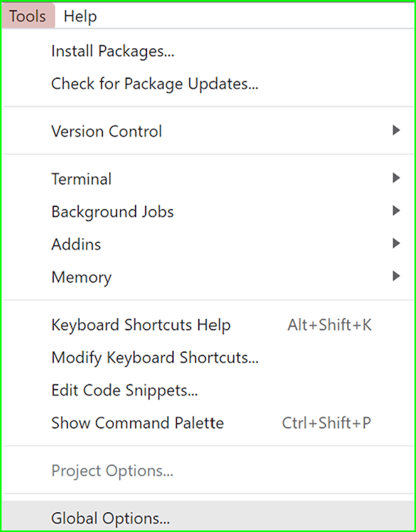Image resolution: width=416 pixels, height=532 pixels.
Task: Expand the Version Control submenu arrow
Action: click(x=396, y=131)
